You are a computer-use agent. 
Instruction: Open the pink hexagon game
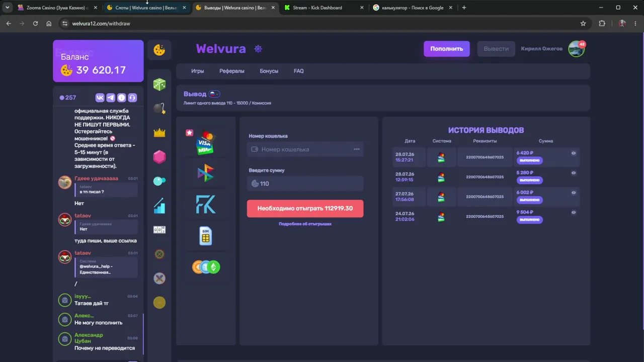(x=159, y=157)
